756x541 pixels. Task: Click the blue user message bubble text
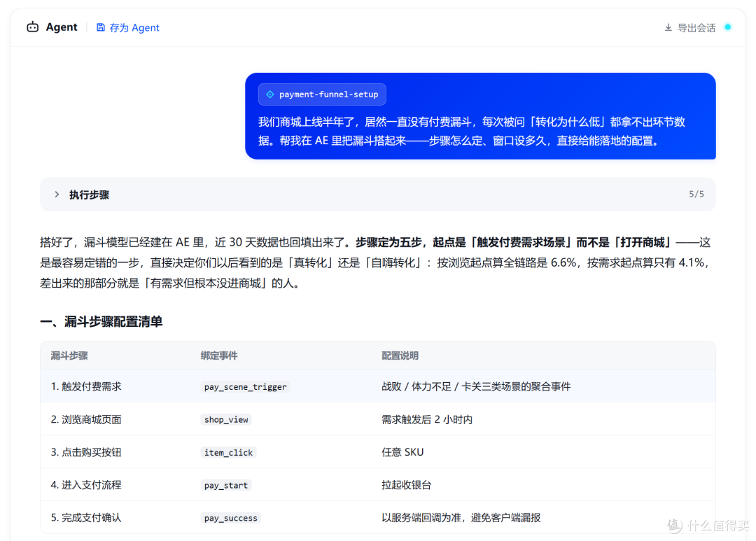pyautogui.click(x=472, y=131)
